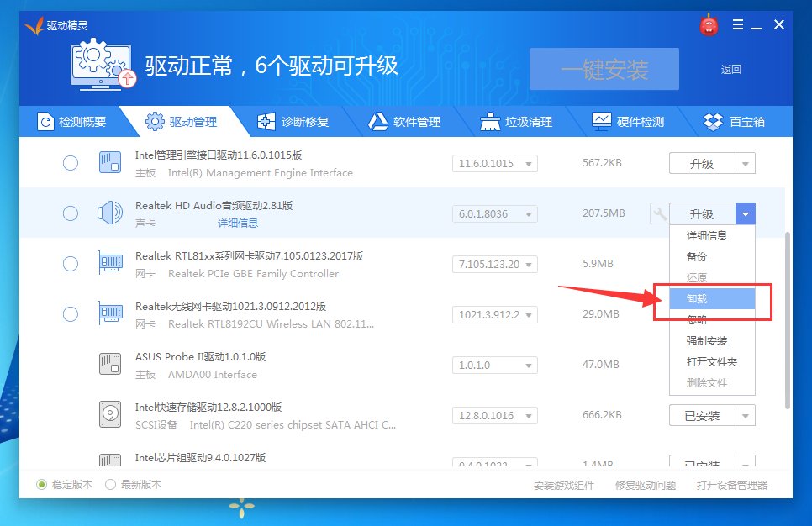The height and width of the screenshot is (526, 812).
Task: Open the hamburger menu in title bar
Action: [738, 24]
